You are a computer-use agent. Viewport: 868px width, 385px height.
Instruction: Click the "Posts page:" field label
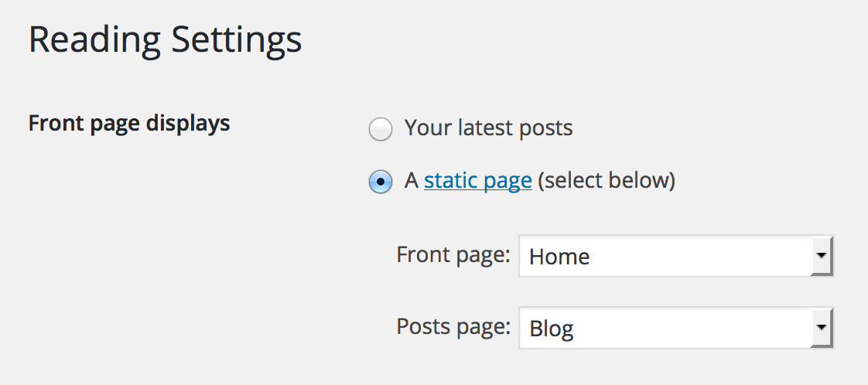pyautogui.click(x=453, y=327)
